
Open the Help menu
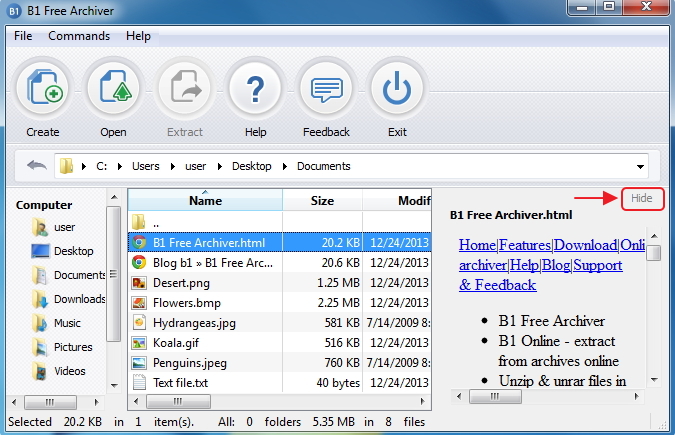pyautogui.click(x=138, y=36)
